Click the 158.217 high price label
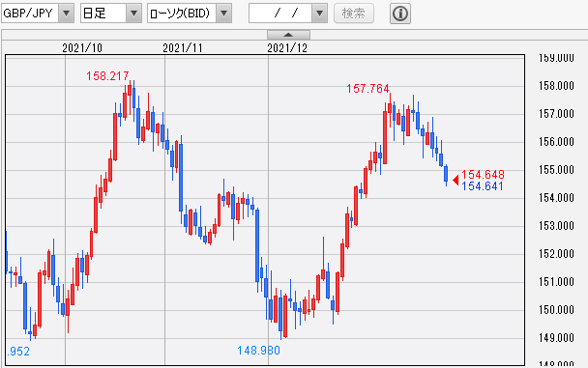 pyautogui.click(x=107, y=76)
